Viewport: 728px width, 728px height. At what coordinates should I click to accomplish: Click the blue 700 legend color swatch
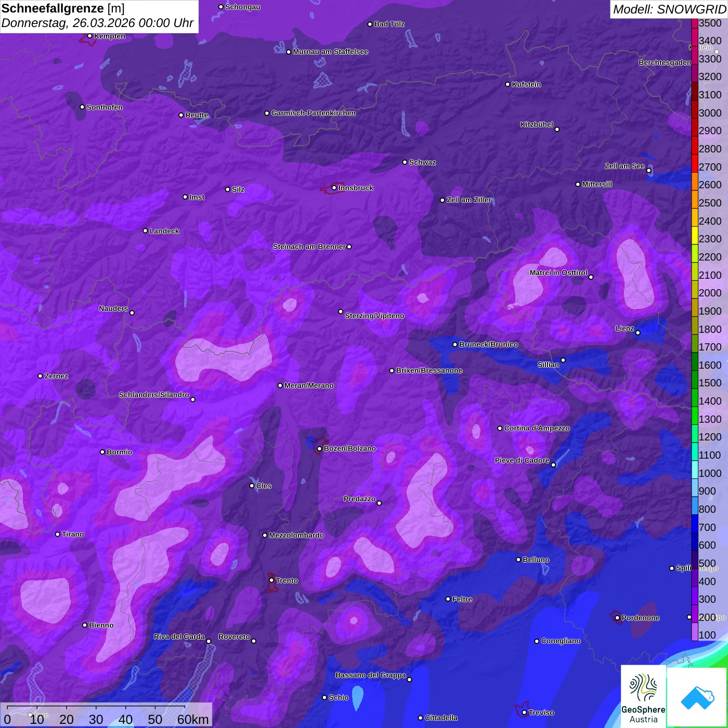695,524
